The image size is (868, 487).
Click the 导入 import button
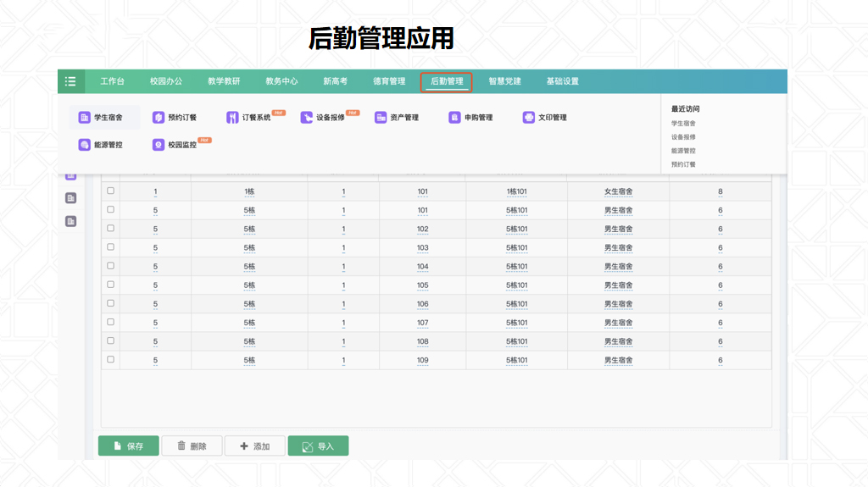[x=318, y=445]
